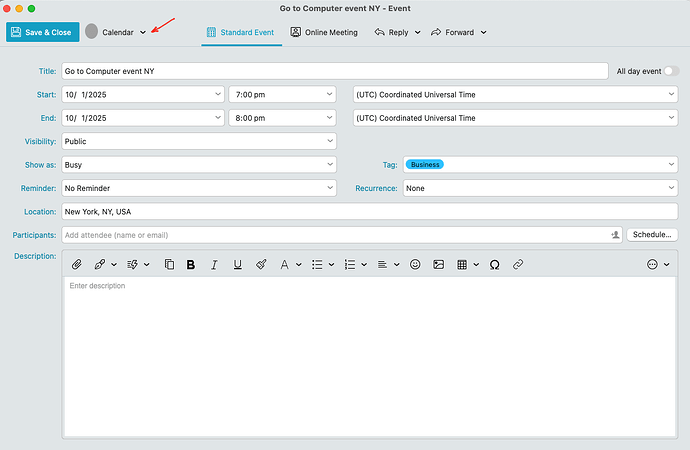Open the Start date dropdown
This screenshot has width=690, height=450.
point(218,94)
